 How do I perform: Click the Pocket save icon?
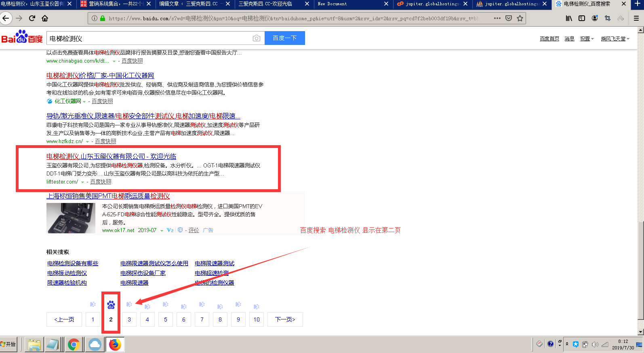pyautogui.click(x=509, y=18)
